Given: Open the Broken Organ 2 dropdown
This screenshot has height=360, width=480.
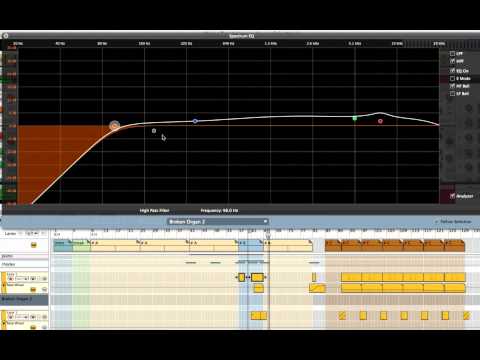Looking at the screenshot, I should (x=217, y=221).
